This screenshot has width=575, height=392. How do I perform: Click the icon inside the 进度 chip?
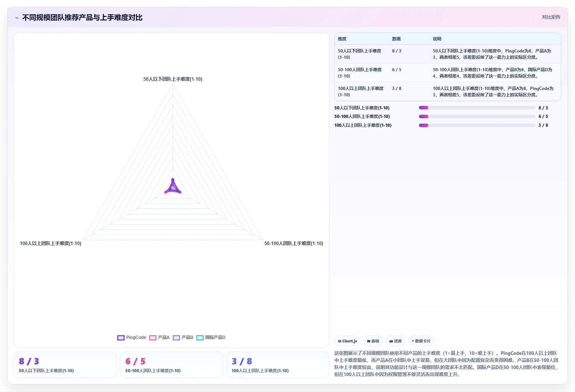391,341
